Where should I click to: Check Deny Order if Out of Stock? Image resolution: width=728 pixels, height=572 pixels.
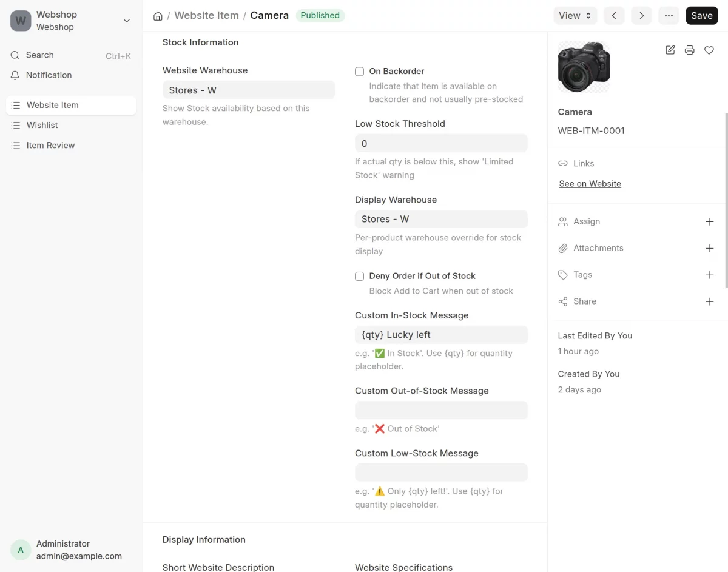359,276
